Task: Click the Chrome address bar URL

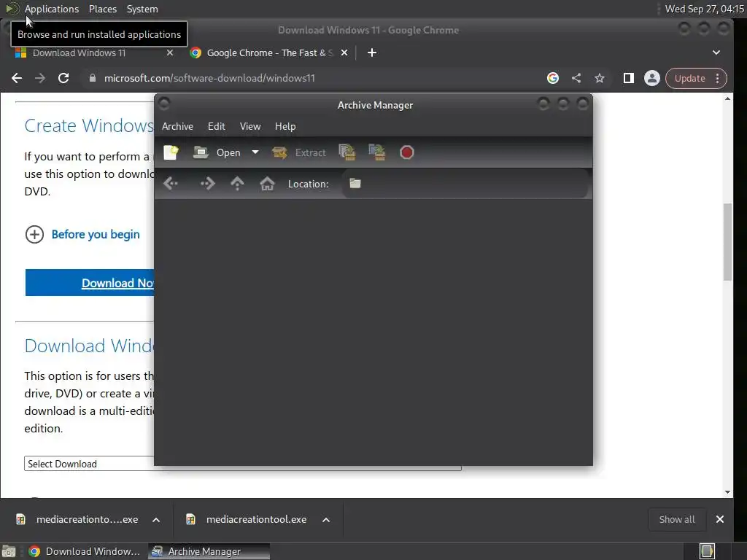Action: coord(209,78)
